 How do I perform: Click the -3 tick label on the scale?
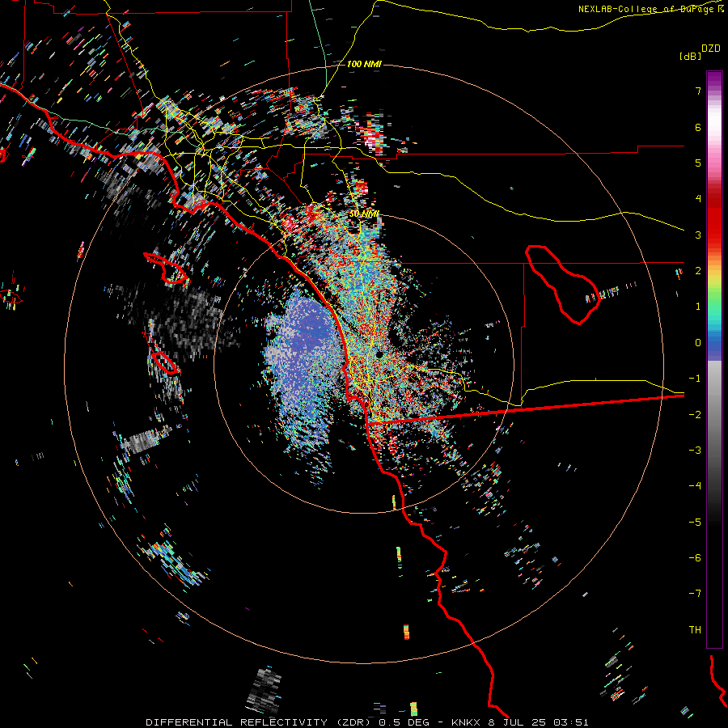(x=695, y=451)
